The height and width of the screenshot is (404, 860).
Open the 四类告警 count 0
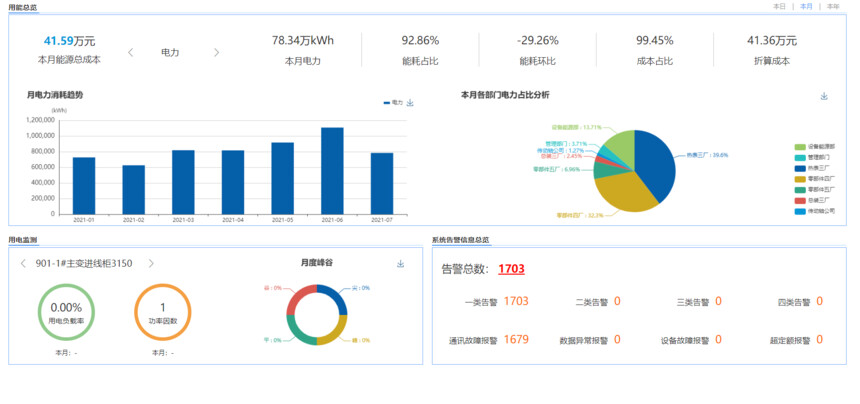[x=819, y=301]
